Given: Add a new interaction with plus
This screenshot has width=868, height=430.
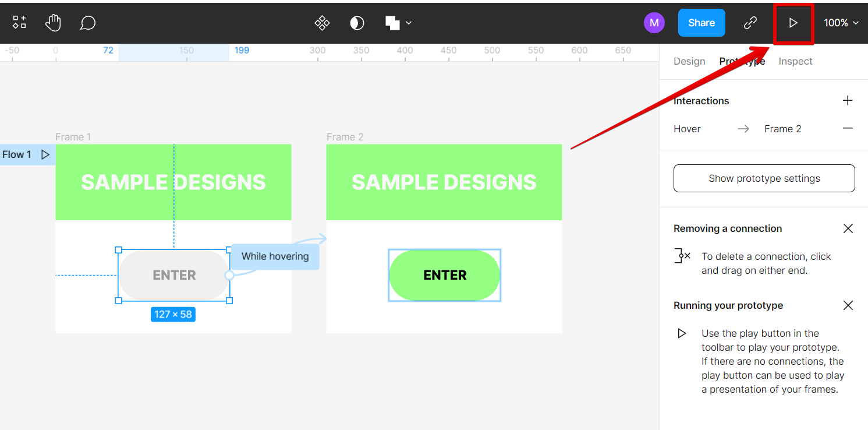Looking at the screenshot, I should (x=848, y=101).
